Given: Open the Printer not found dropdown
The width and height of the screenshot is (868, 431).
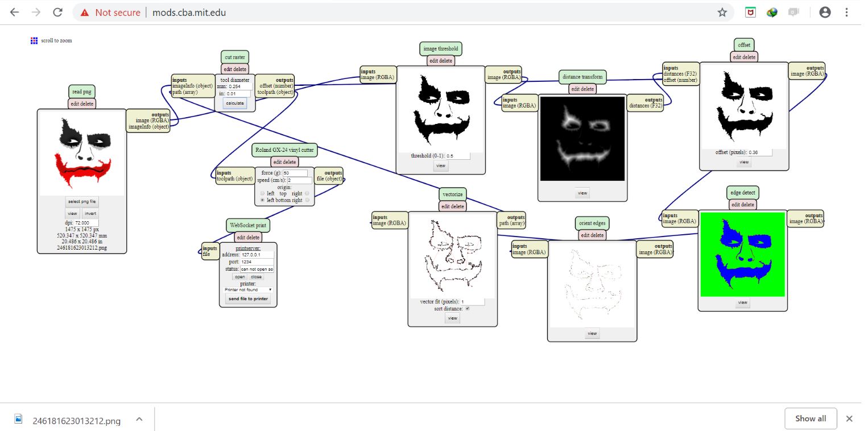Looking at the screenshot, I should click(x=249, y=289).
